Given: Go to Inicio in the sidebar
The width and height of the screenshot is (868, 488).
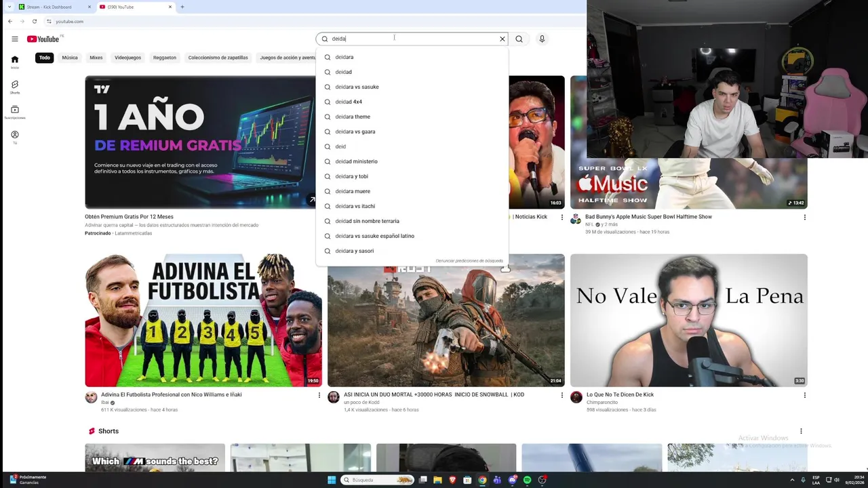Looking at the screenshot, I should coord(15,62).
